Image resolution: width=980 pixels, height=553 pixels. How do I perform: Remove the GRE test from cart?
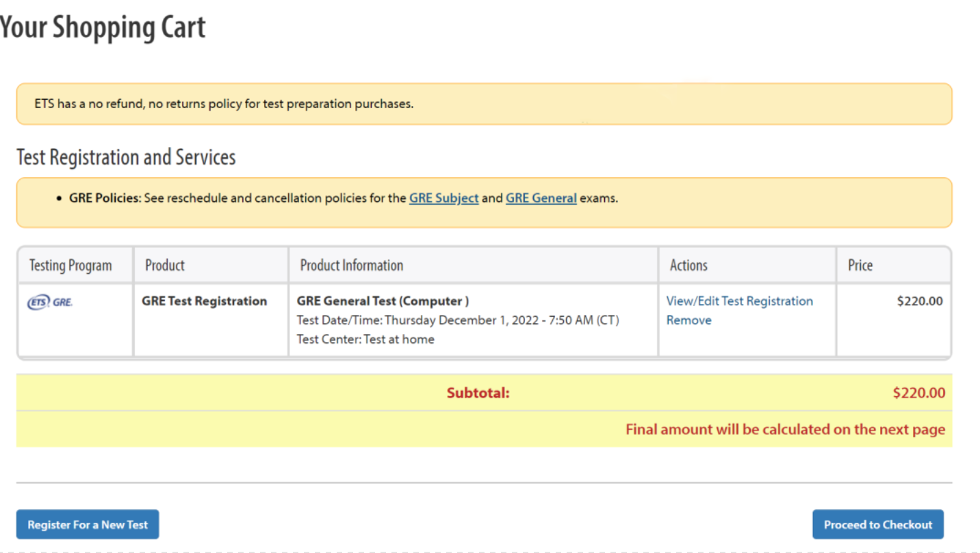688,320
